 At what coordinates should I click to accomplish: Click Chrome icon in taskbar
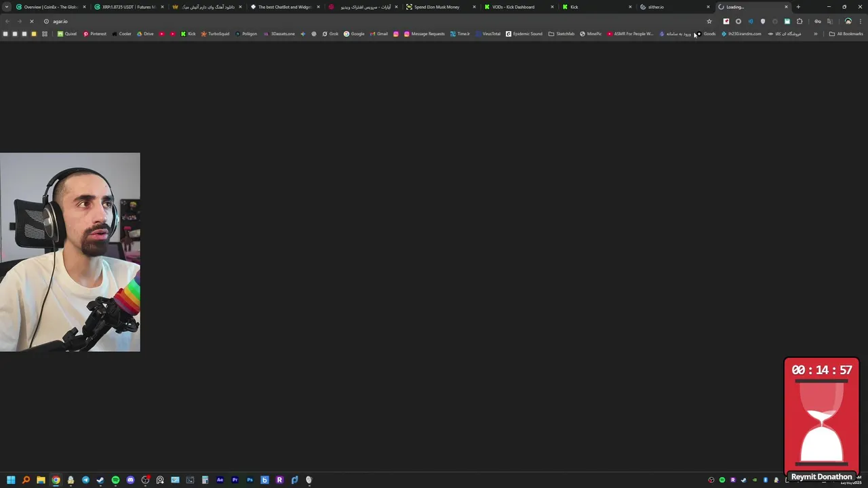click(56, 480)
